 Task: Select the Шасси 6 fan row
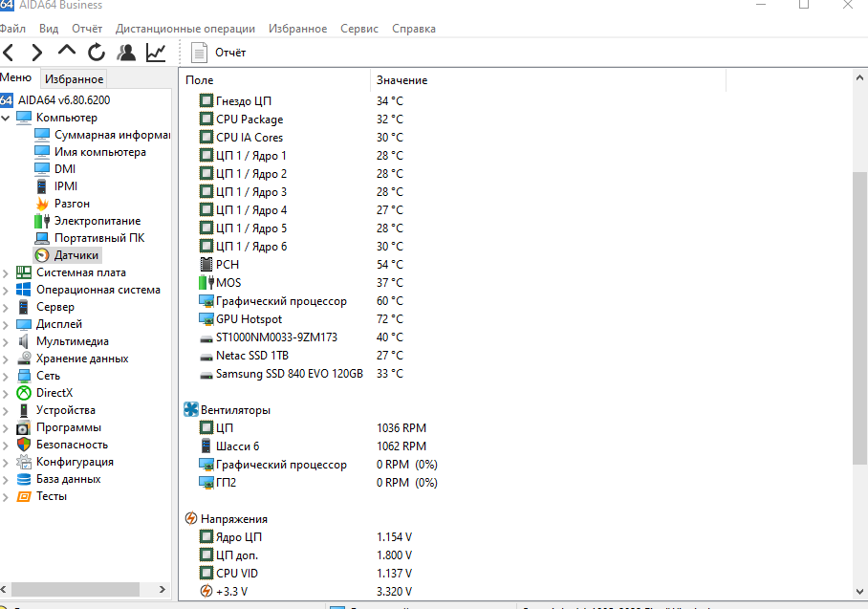coord(313,446)
